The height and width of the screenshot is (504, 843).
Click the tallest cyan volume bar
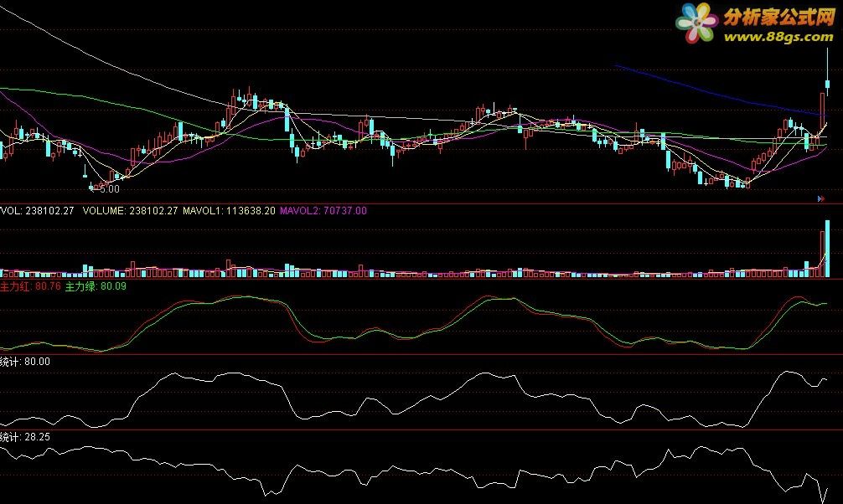(827, 249)
